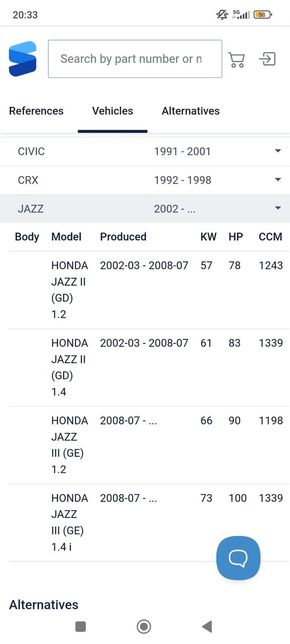Tap the login arrow icon
Viewport: 290px width, 644px height.
coord(267,59)
